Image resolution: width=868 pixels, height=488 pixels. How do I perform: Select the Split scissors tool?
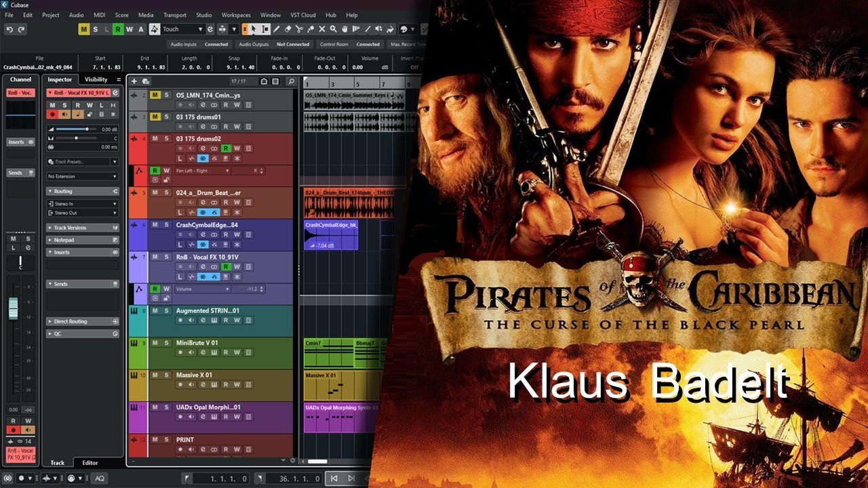pyautogui.click(x=299, y=29)
